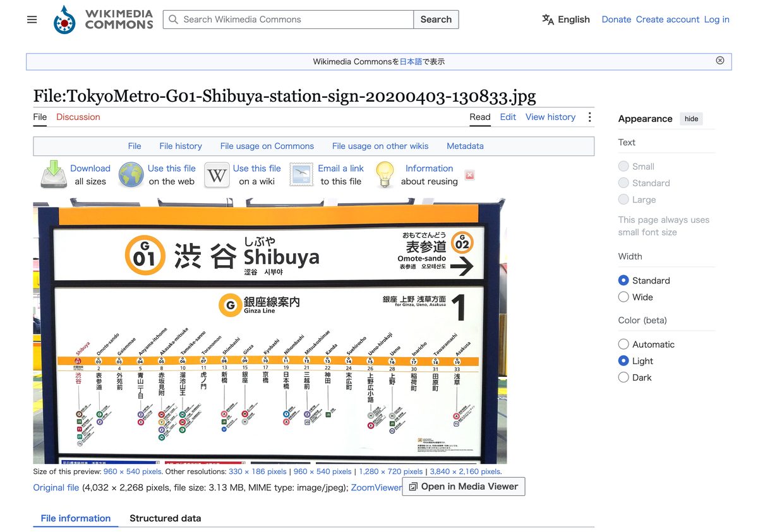The width and height of the screenshot is (758, 532).
Task: Click the green Download drive icon
Action: (x=54, y=175)
